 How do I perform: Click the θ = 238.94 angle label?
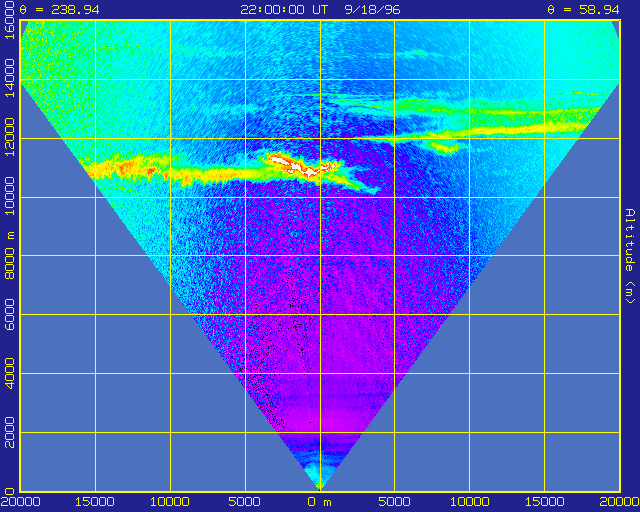[x=60, y=9]
